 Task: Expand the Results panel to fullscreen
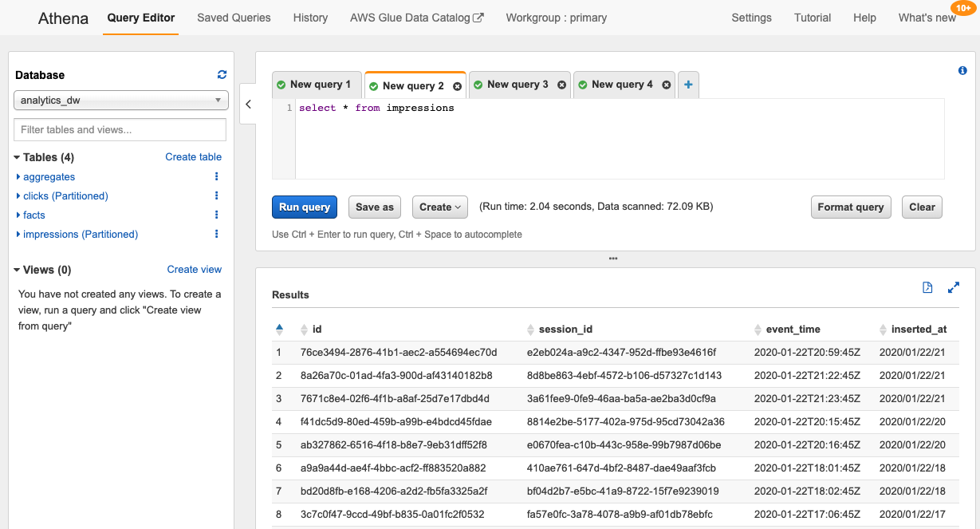(954, 287)
